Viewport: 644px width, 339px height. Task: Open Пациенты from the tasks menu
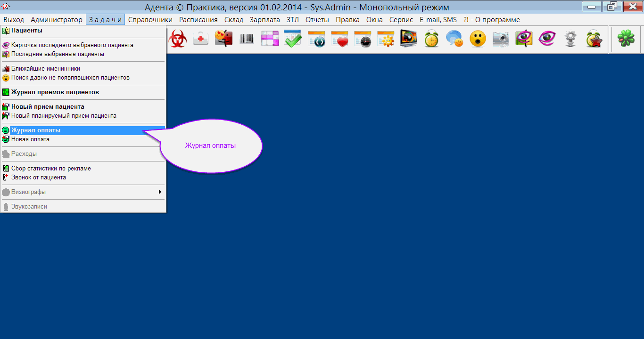click(x=27, y=31)
